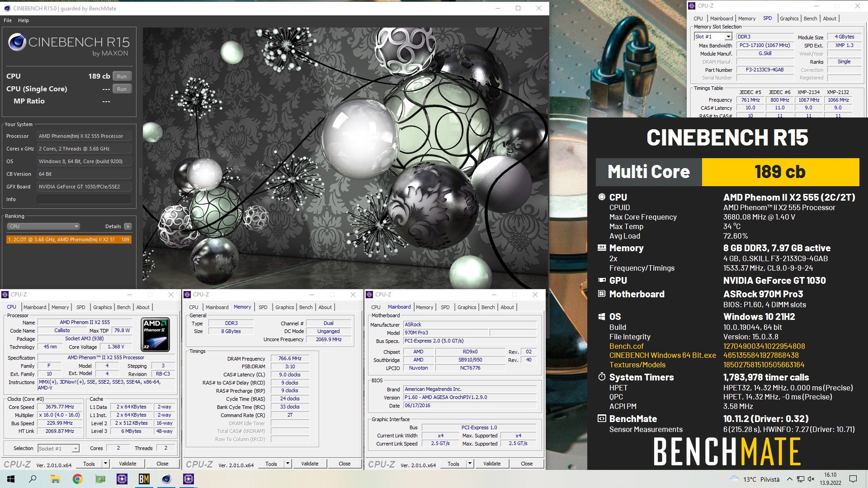Viewport: 868px width, 488px height.
Task: Open the weather widget showing 13°C
Action: [754, 479]
